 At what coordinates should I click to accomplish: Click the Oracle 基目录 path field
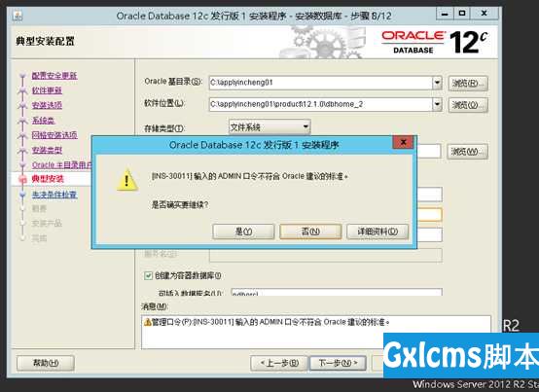320,83
